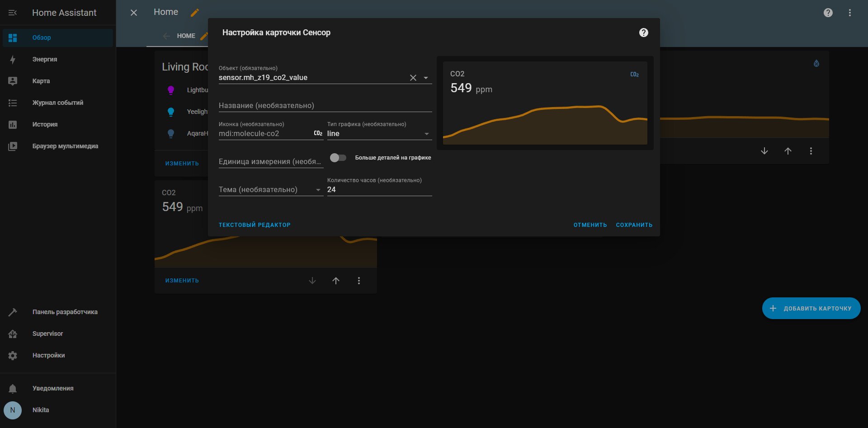This screenshot has height=428, width=868.
Task: Switch to ТЕКСТОВЫЙ РЕДАКТОР
Action: click(255, 225)
